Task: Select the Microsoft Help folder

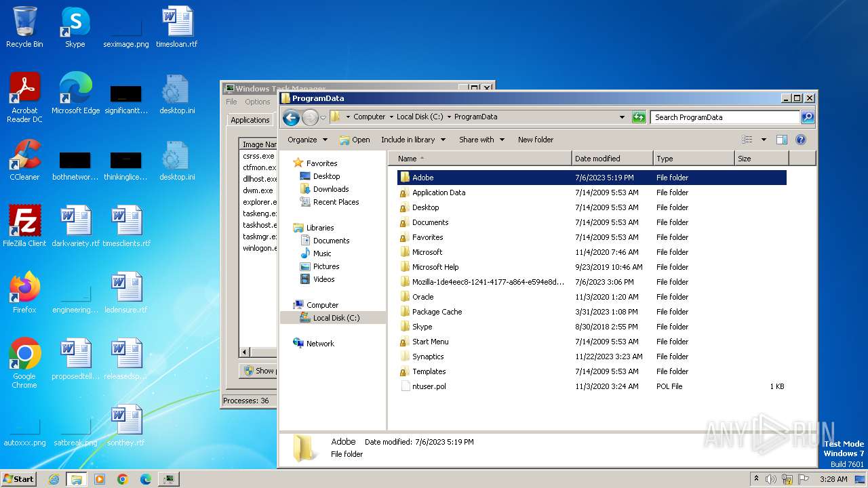Action: point(591,267)
